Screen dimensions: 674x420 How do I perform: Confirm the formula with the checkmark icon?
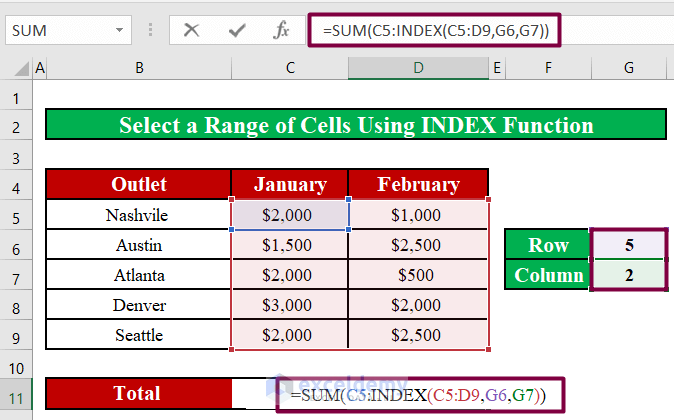[237, 31]
